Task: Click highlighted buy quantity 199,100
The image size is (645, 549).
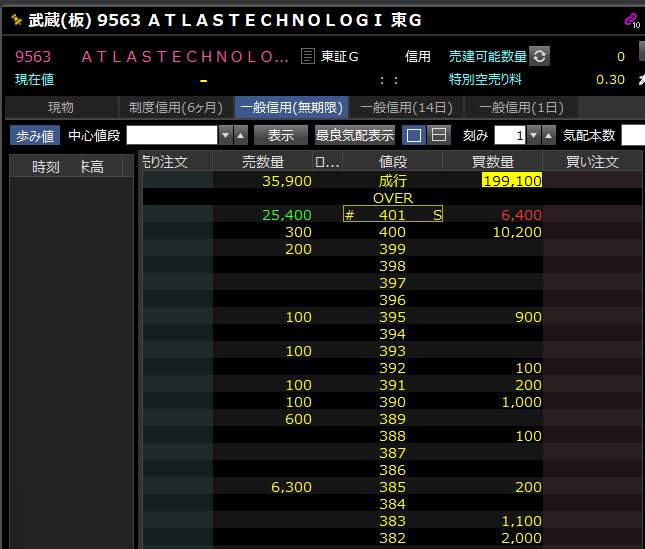Action: (512, 181)
